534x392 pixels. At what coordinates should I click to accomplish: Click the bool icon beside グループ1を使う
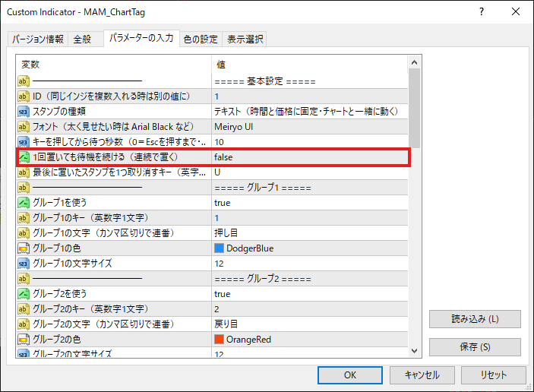tap(23, 203)
